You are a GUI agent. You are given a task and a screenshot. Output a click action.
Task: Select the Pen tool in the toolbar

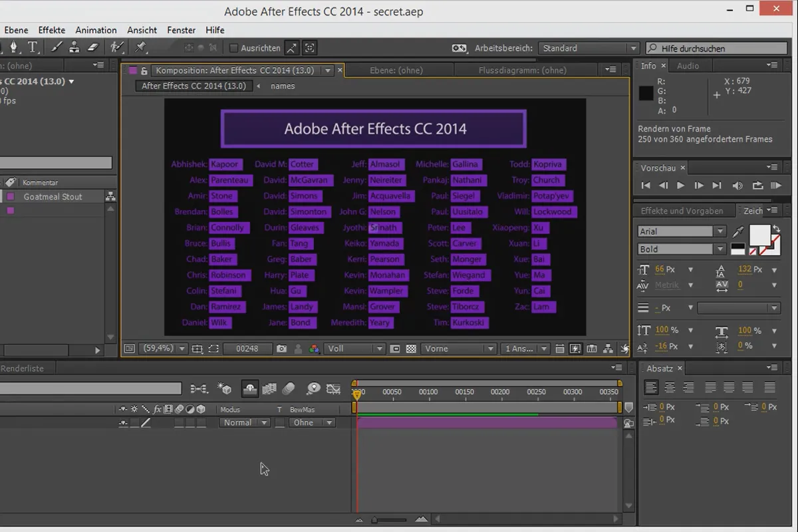pyautogui.click(x=13, y=47)
